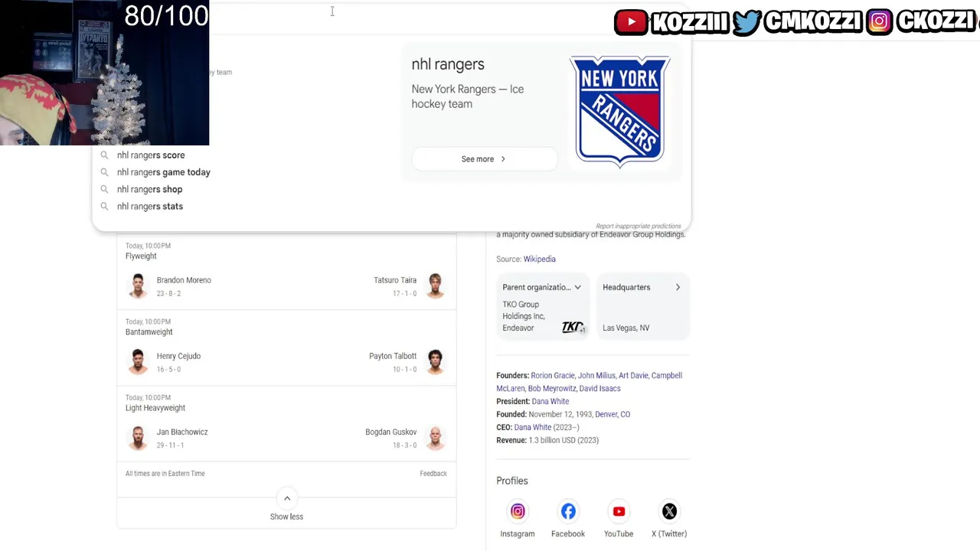980x551 pixels.
Task: Click Report inappropriate predictions
Action: tap(639, 227)
